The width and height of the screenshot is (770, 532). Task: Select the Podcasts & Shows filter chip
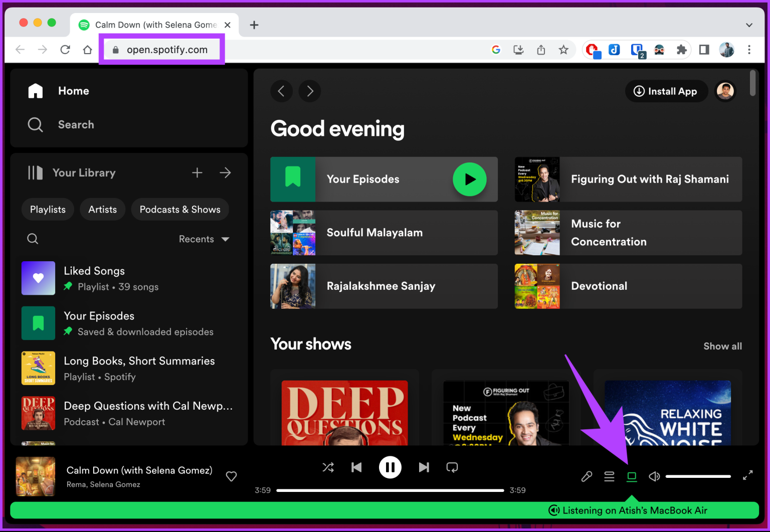point(180,209)
